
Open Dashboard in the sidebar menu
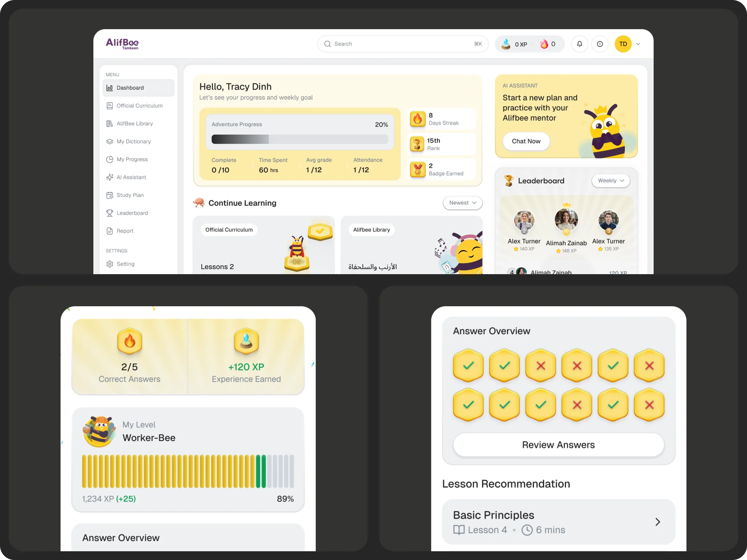(138, 88)
